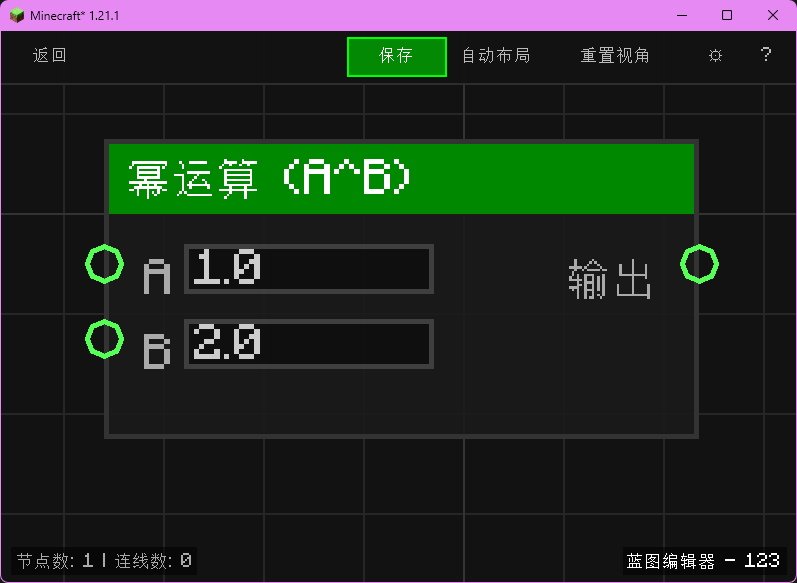Select the 输出 output port circle

[699, 264]
